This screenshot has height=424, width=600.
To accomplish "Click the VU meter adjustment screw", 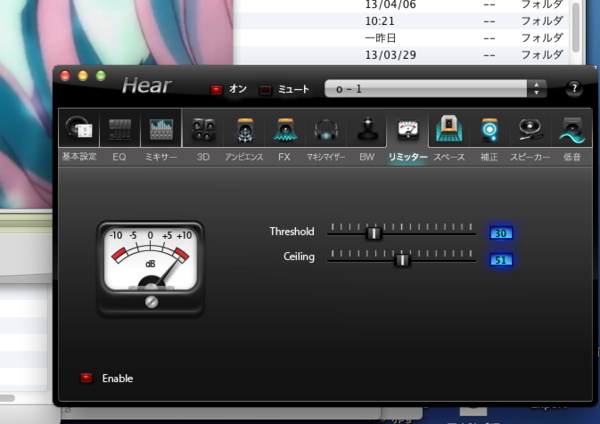I will [x=152, y=302].
